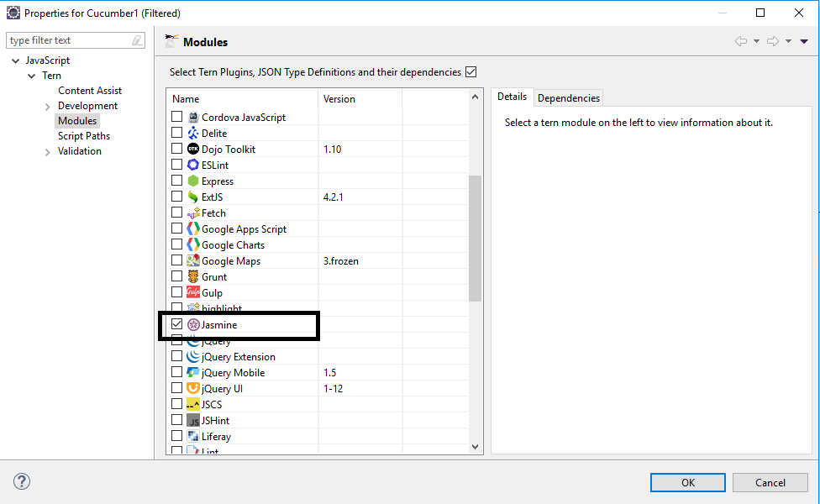This screenshot has width=820, height=504.
Task: Expand the Validation tree node
Action: pos(49,150)
